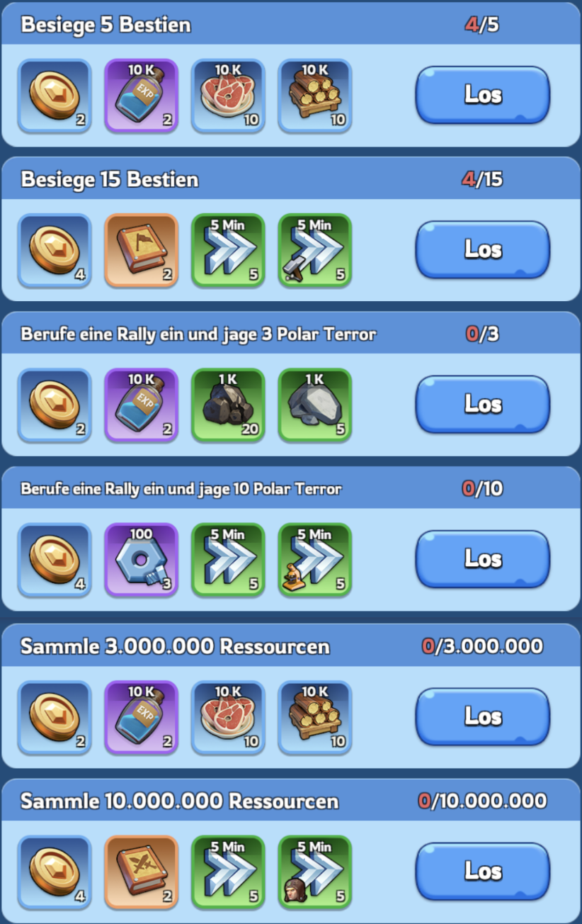Tap Los for the 10 Polar Terror rally quest

(x=482, y=559)
